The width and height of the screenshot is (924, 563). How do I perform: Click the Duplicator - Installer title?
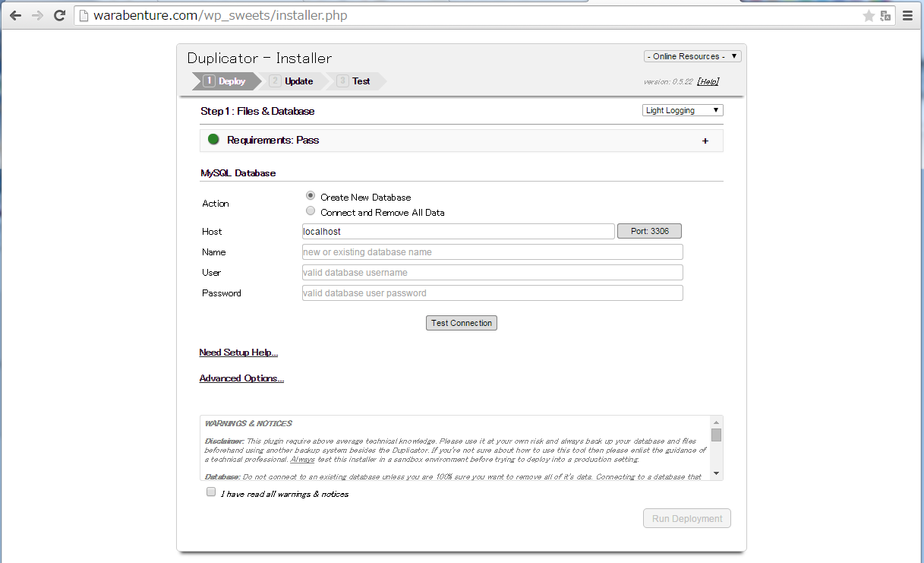pyautogui.click(x=260, y=59)
